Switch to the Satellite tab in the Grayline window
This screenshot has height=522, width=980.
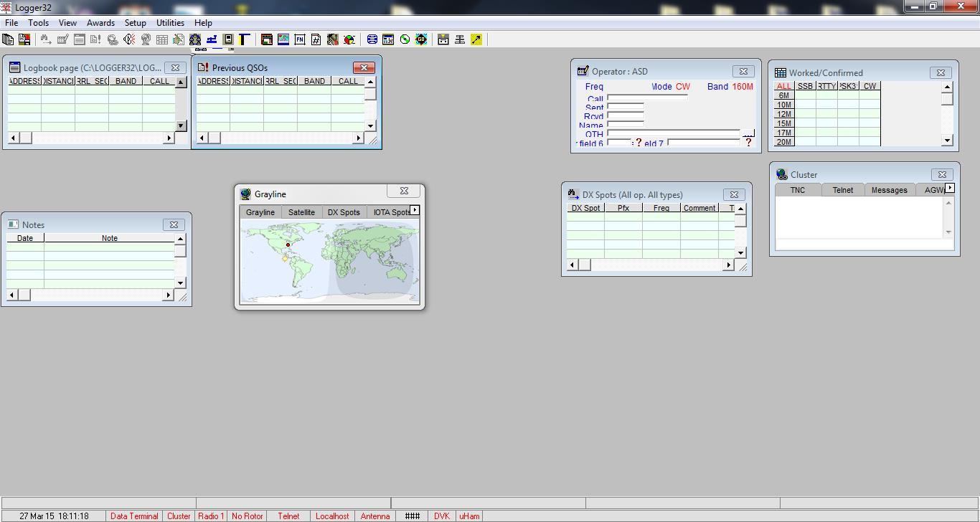[301, 212]
